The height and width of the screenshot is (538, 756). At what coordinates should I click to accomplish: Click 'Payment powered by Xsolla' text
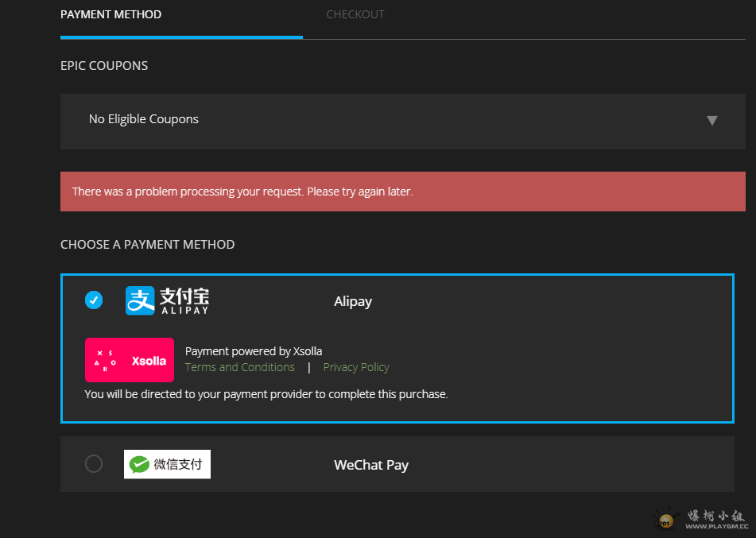pos(254,351)
